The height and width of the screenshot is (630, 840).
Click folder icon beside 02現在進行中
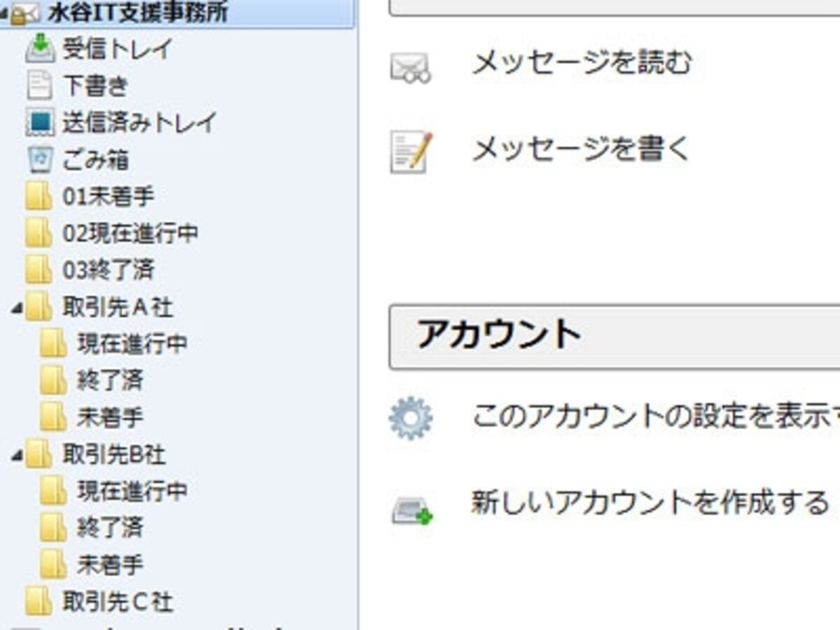tap(38, 233)
